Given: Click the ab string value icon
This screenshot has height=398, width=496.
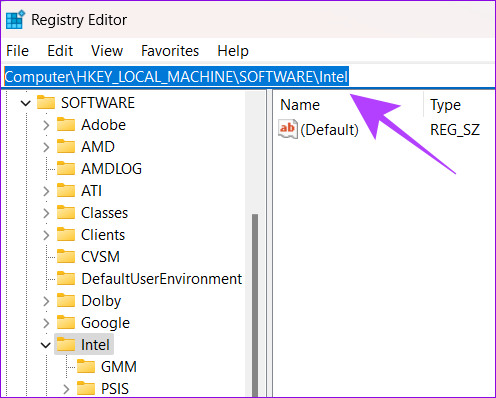Looking at the screenshot, I should coord(288,129).
